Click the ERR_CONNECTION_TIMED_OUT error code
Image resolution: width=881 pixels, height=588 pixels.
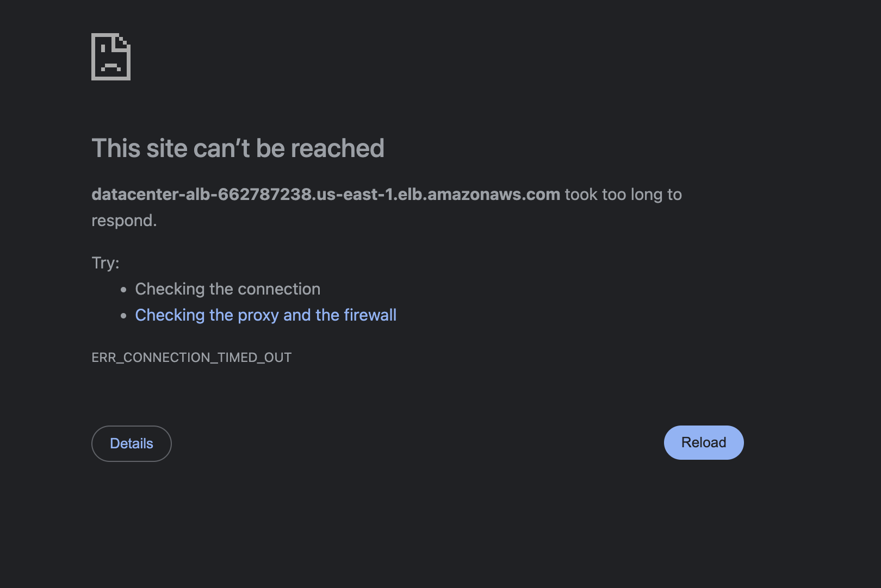(x=191, y=358)
